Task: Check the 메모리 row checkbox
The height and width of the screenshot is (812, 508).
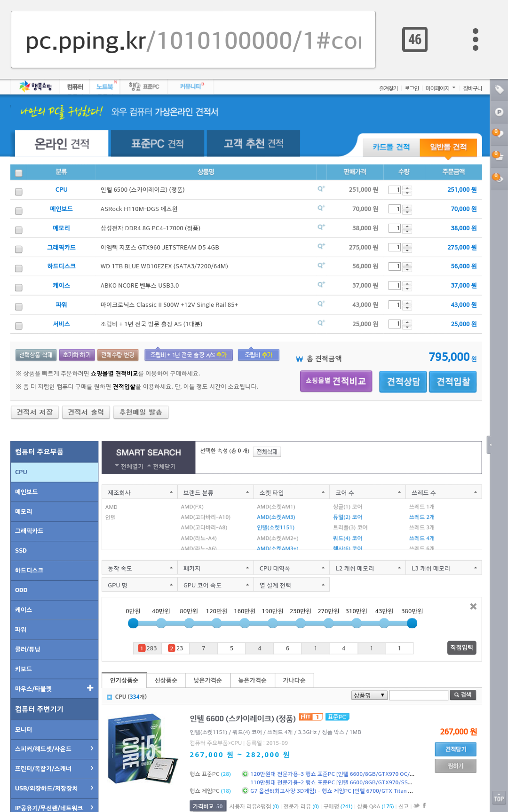Action: (x=19, y=230)
